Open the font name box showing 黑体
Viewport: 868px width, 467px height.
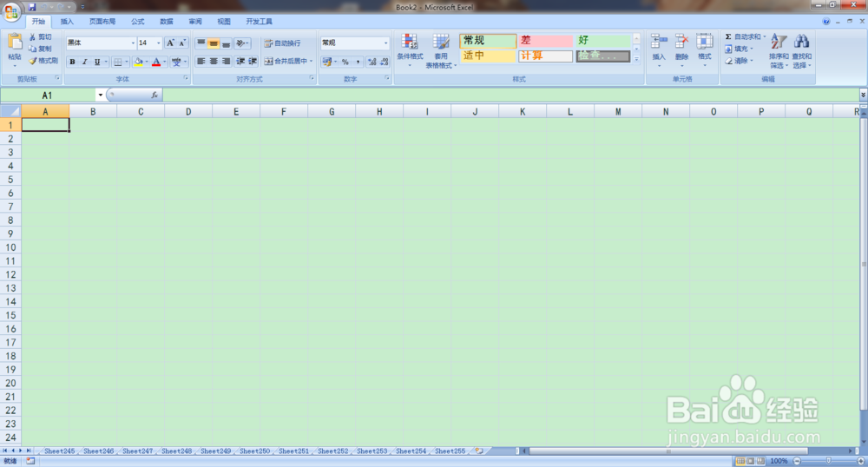tap(102, 43)
